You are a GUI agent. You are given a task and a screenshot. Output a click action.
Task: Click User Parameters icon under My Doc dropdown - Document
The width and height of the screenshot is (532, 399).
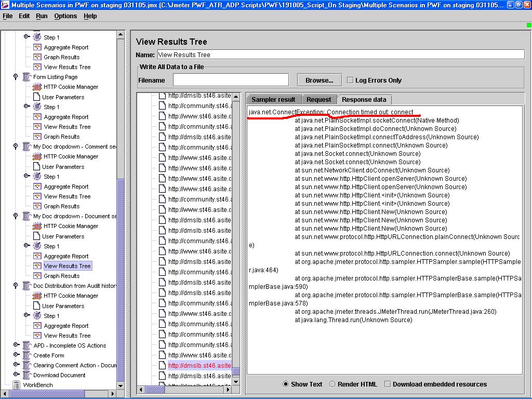click(x=37, y=236)
